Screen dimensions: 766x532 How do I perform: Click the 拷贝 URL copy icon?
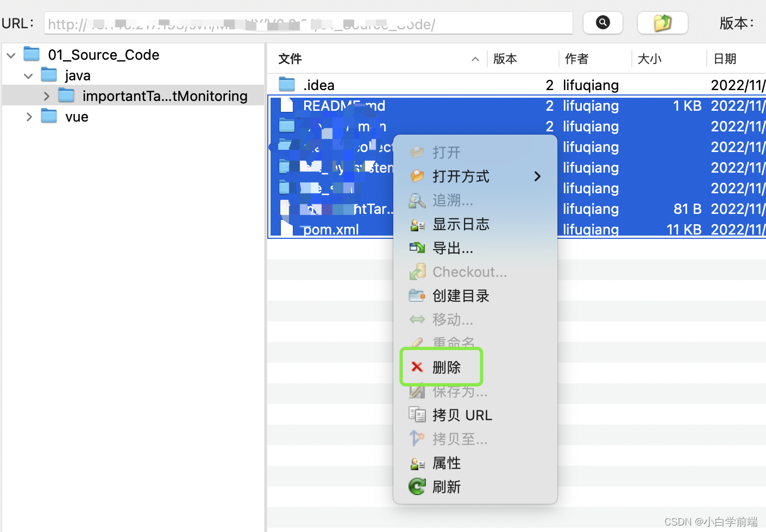tap(417, 414)
